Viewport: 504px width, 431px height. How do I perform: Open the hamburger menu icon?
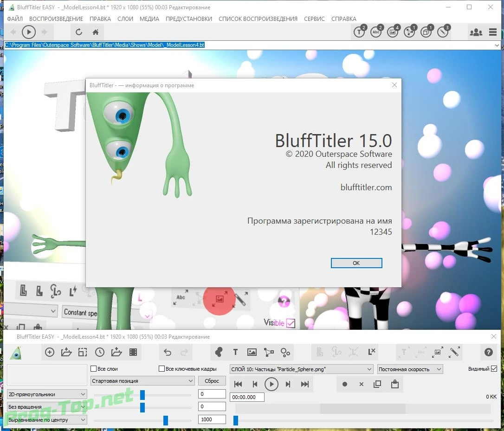(x=493, y=32)
